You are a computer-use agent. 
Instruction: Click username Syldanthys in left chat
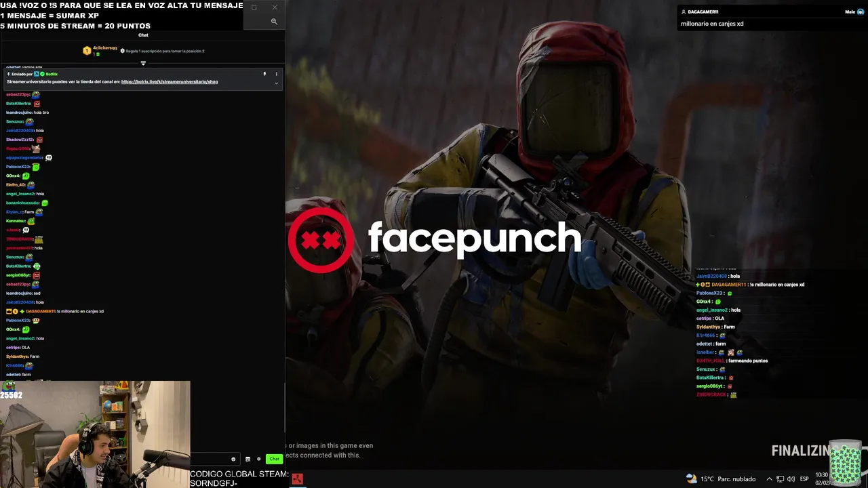click(x=17, y=357)
